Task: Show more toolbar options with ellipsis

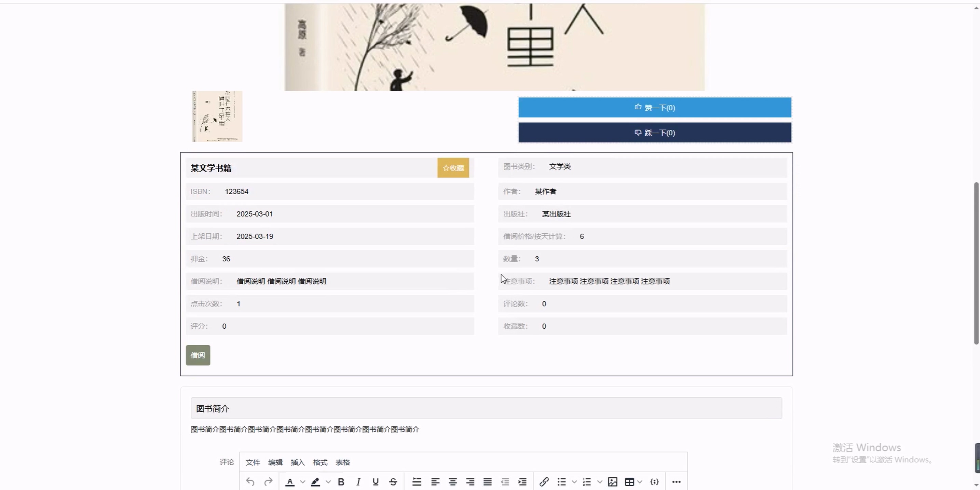Action: pyautogui.click(x=676, y=482)
